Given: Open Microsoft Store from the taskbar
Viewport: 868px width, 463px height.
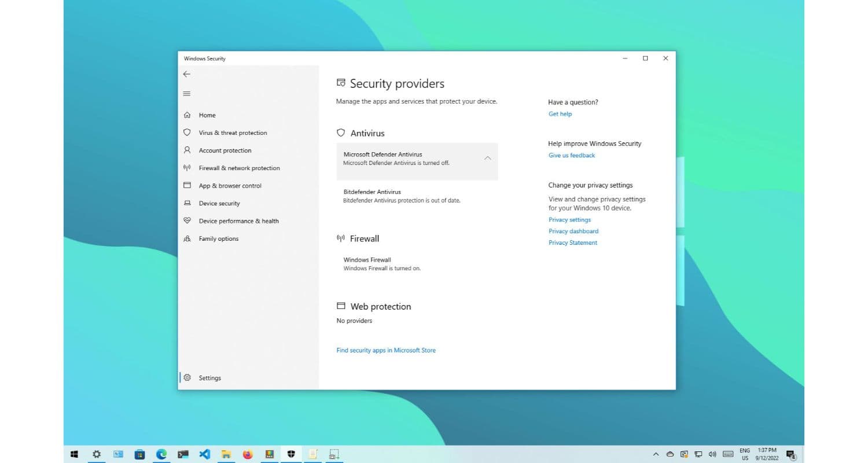Looking at the screenshot, I should [x=139, y=454].
